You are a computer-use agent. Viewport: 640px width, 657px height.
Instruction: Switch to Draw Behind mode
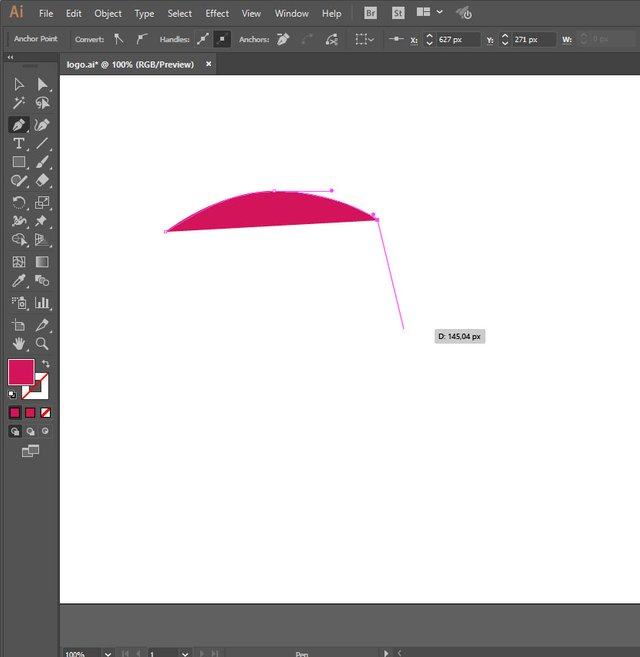coord(30,432)
